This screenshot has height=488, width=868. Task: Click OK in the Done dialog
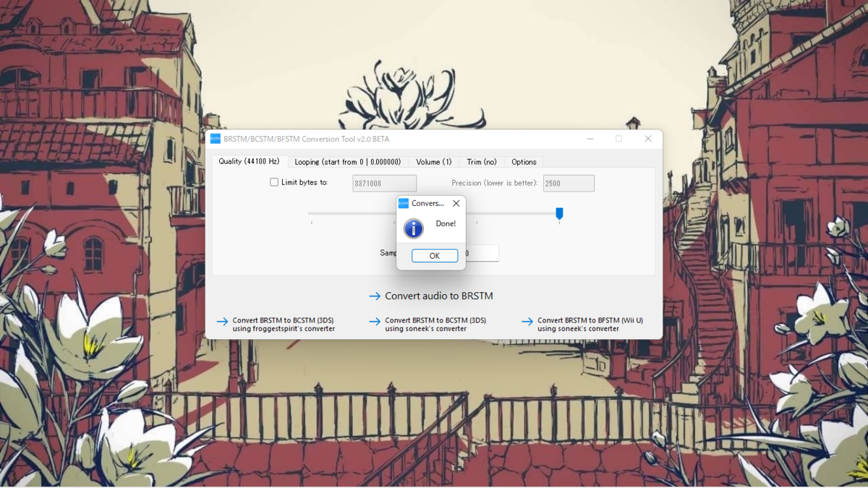435,256
